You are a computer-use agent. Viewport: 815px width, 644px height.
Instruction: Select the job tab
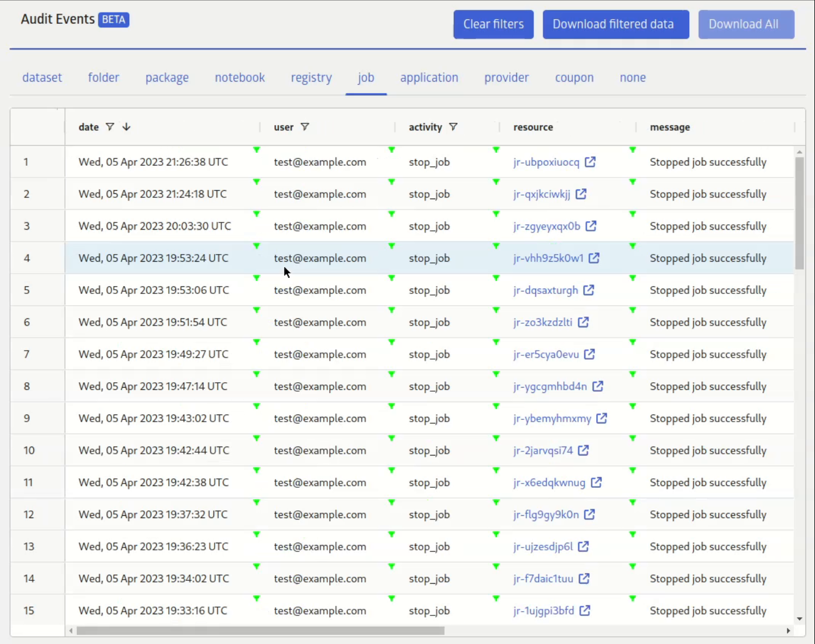point(366,78)
